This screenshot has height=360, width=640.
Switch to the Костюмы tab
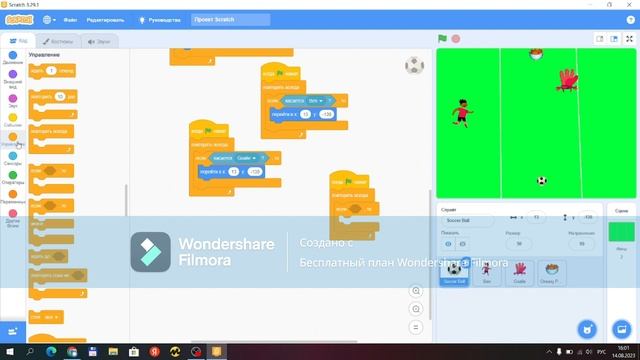[58, 41]
